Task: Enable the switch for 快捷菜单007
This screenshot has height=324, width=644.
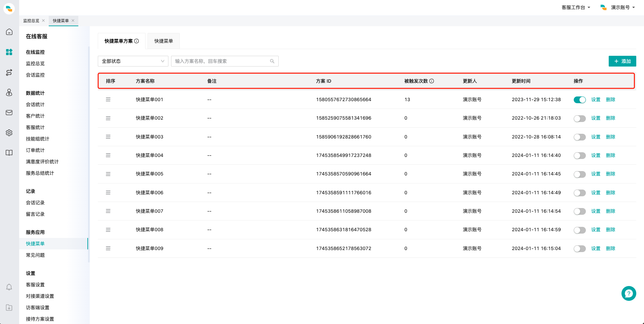Action: click(579, 211)
